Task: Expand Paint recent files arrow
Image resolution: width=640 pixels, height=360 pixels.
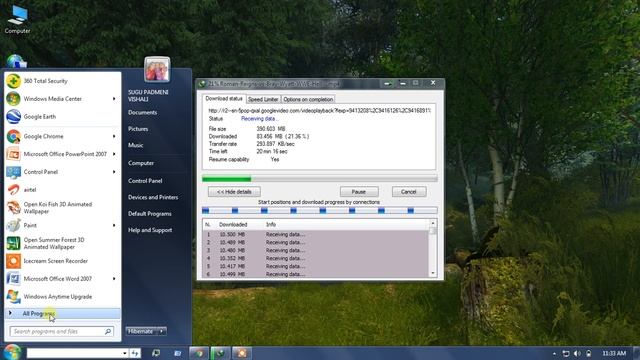Action: click(x=114, y=225)
